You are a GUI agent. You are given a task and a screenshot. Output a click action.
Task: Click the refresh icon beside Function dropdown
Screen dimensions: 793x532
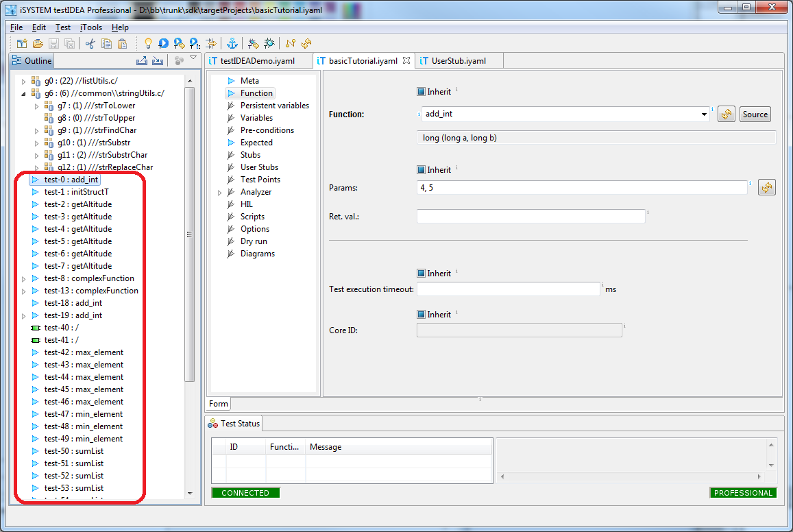(x=727, y=114)
